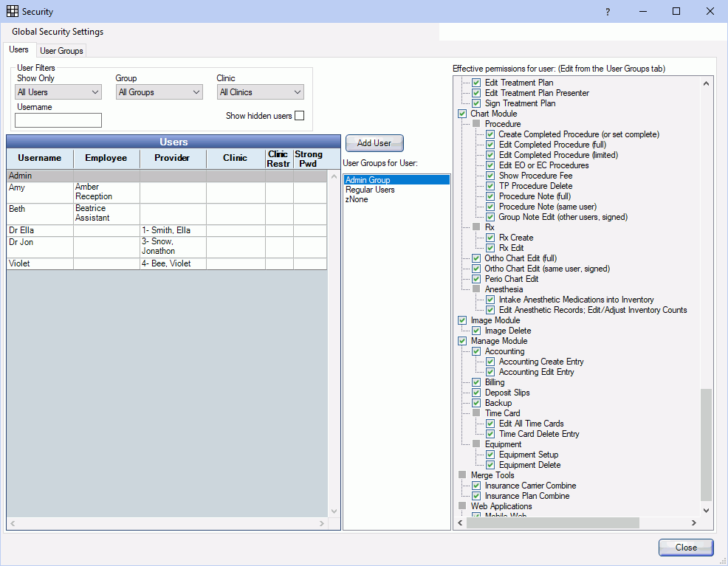Viewport: 728px width, 566px height.
Task: Select the Amy user row
Action: (x=167, y=192)
